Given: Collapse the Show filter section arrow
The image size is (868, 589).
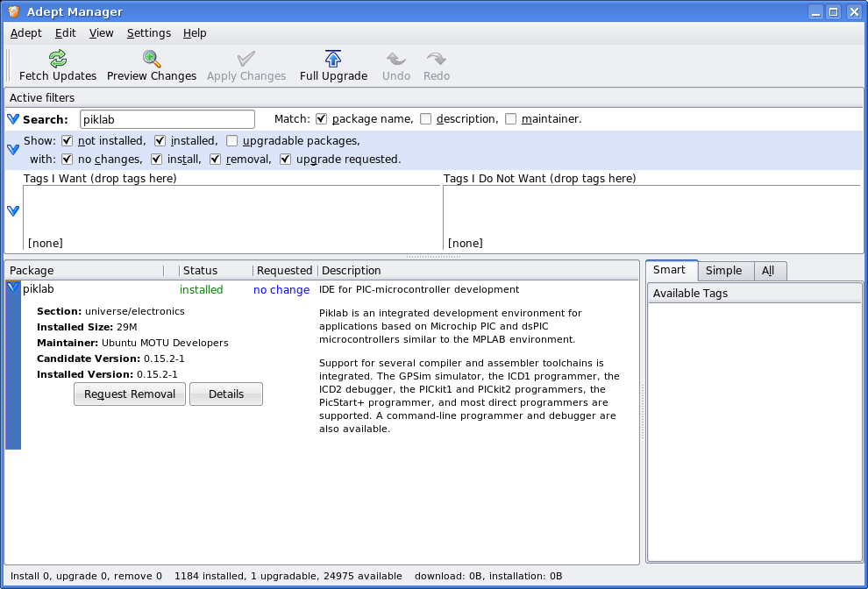Looking at the screenshot, I should (13, 150).
